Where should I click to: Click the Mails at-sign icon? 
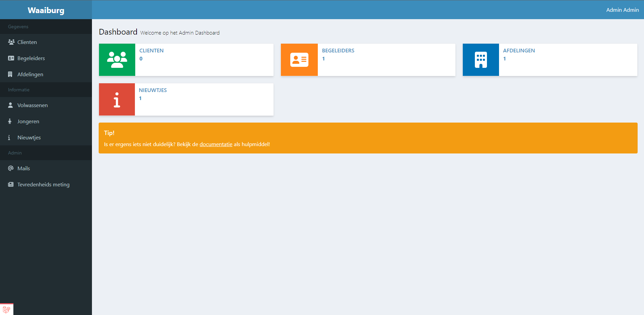pos(11,168)
